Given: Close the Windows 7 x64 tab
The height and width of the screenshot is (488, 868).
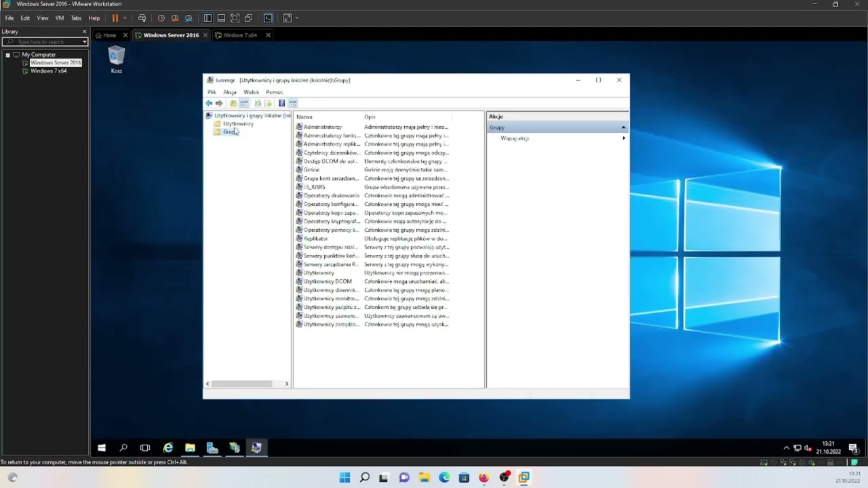Looking at the screenshot, I should coord(268,35).
